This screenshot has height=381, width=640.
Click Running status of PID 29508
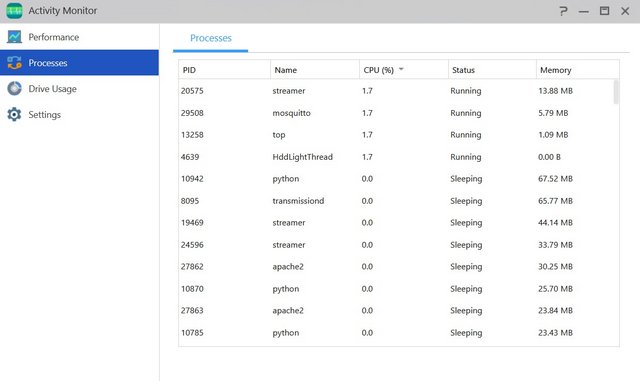pos(466,113)
